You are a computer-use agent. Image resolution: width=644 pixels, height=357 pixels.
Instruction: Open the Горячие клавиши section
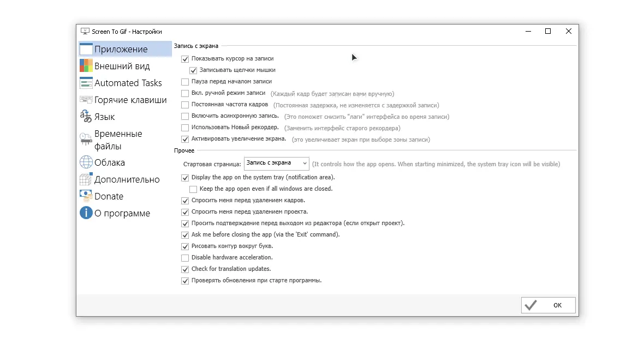tap(130, 100)
